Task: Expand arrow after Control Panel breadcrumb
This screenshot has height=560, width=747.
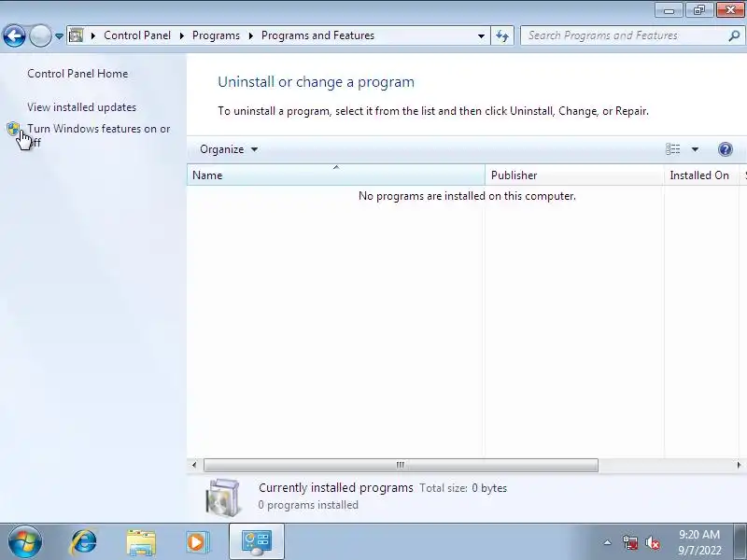Action: (x=181, y=35)
